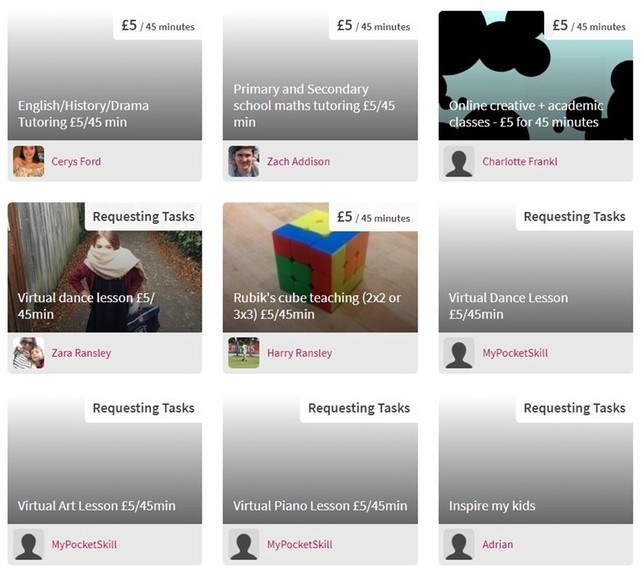This screenshot has width=643, height=573.
Task: Open the Virtual dance lesson photo by Zara
Action: pos(105,267)
